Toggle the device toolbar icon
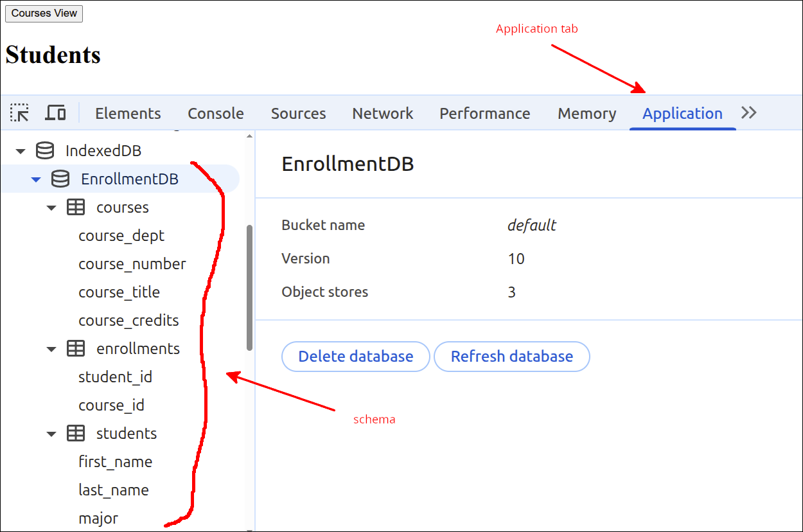Viewport: 803px width, 532px height. point(55,112)
